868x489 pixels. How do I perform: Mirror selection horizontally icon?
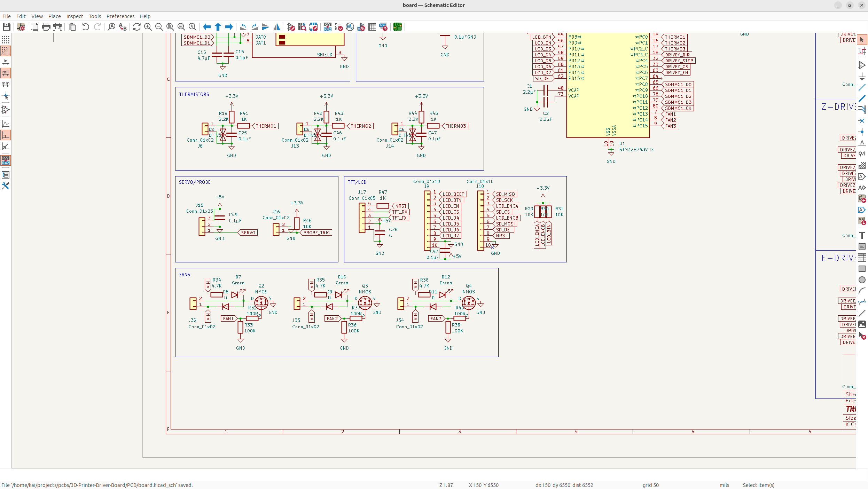point(277,27)
